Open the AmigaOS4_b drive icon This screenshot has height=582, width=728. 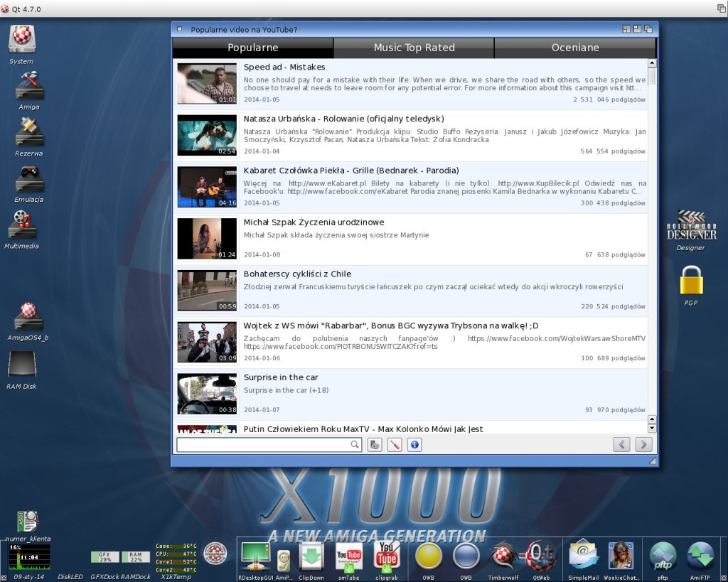pyautogui.click(x=28, y=316)
